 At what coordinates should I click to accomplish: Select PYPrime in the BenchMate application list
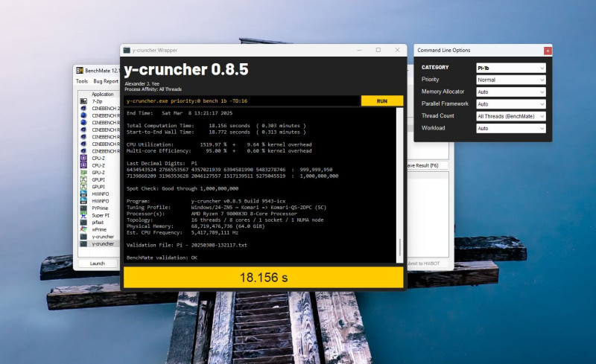click(x=100, y=208)
